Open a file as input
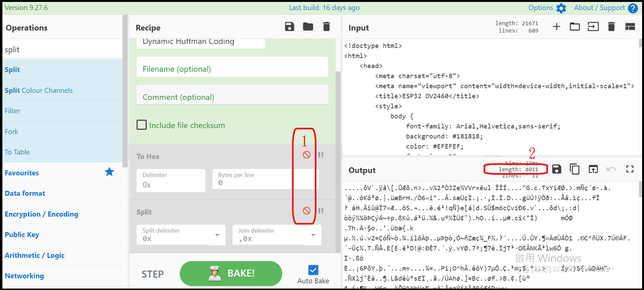Screen dimensions: 644x290 click(x=593, y=27)
